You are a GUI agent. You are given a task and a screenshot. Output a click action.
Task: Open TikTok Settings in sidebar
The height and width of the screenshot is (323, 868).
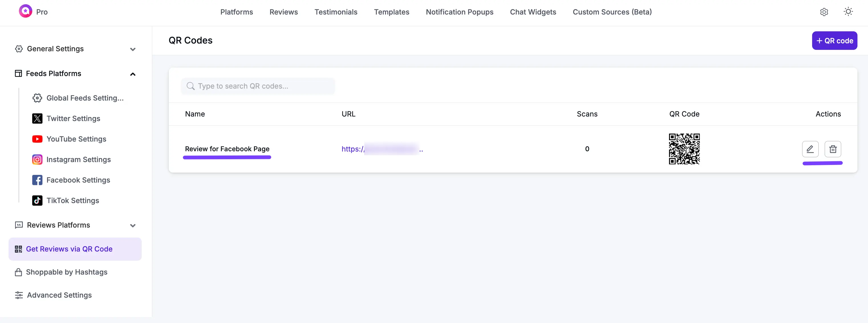pos(72,201)
